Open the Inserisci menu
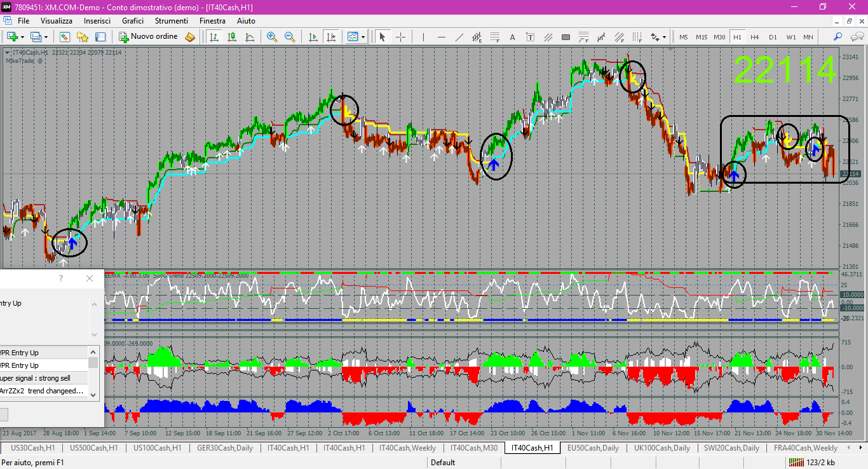 97,21
